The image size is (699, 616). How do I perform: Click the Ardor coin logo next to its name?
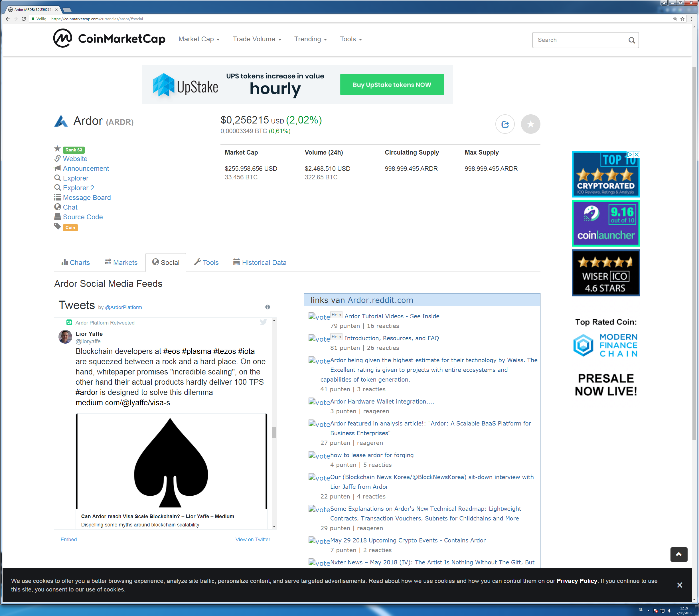coord(61,121)
